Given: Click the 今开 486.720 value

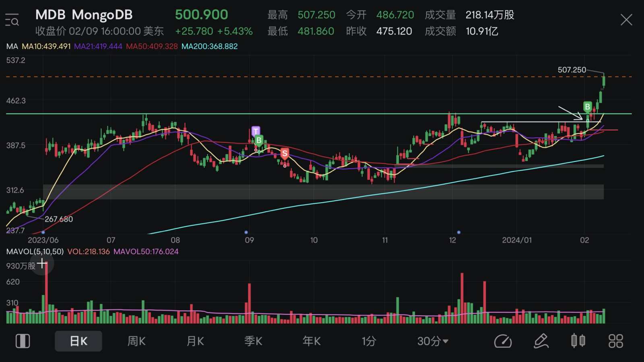Looking at the screenshot, I should [x=395, y=15].
